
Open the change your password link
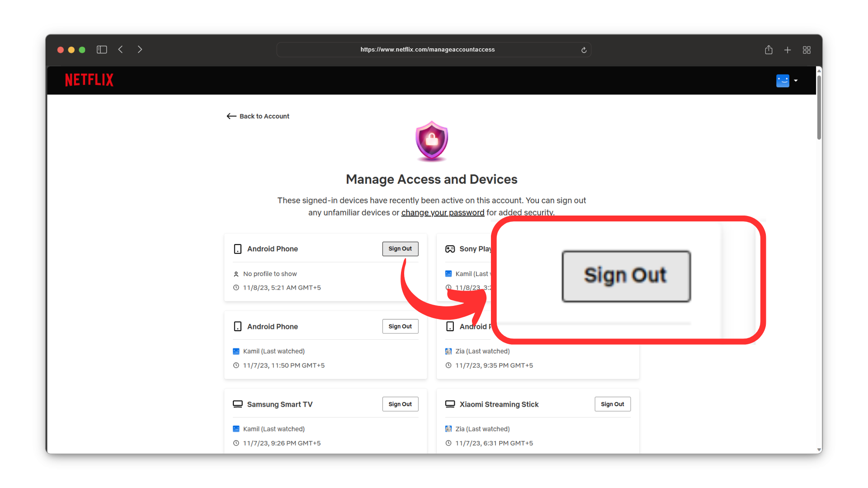(x=443, y=212)
